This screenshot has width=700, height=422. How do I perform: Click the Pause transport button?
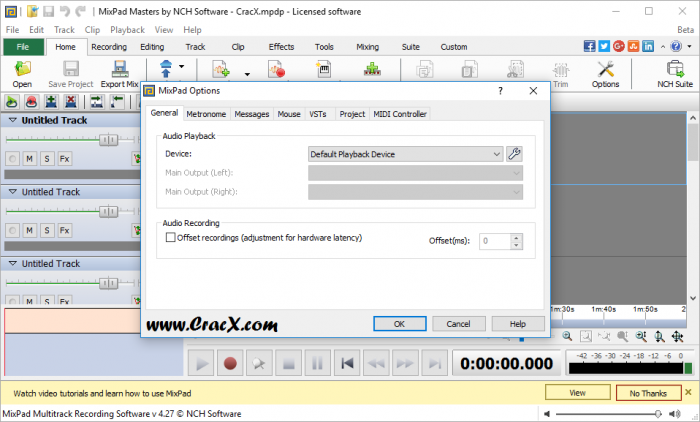[317, 363]
